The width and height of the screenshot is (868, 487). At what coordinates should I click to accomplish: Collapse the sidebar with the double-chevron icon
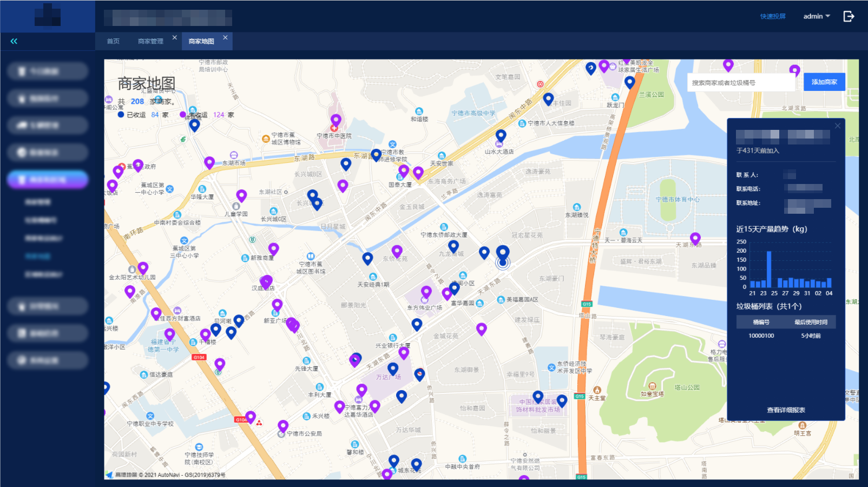(x=14, y=41)
